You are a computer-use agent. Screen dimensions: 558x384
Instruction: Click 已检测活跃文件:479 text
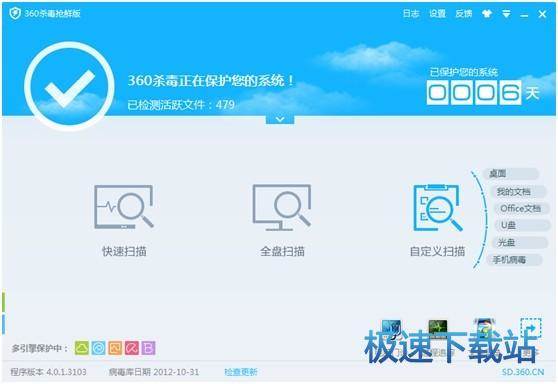pyautogui.click(x=181, y=105)
